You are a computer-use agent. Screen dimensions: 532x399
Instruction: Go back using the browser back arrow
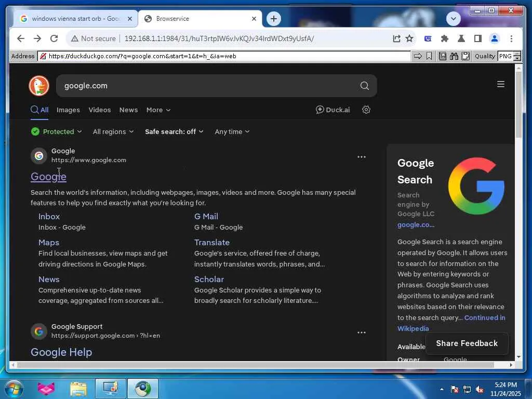click(21, 38)
